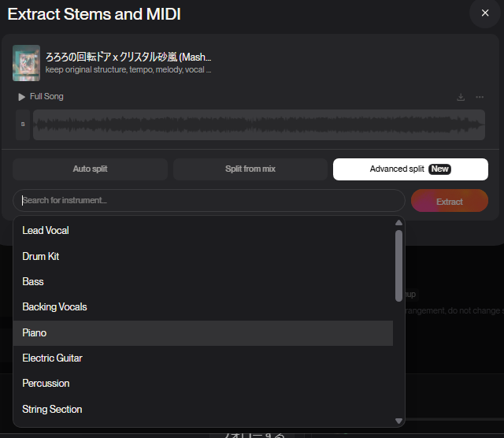Focus the Search for instrument field

tap(209, 200)
